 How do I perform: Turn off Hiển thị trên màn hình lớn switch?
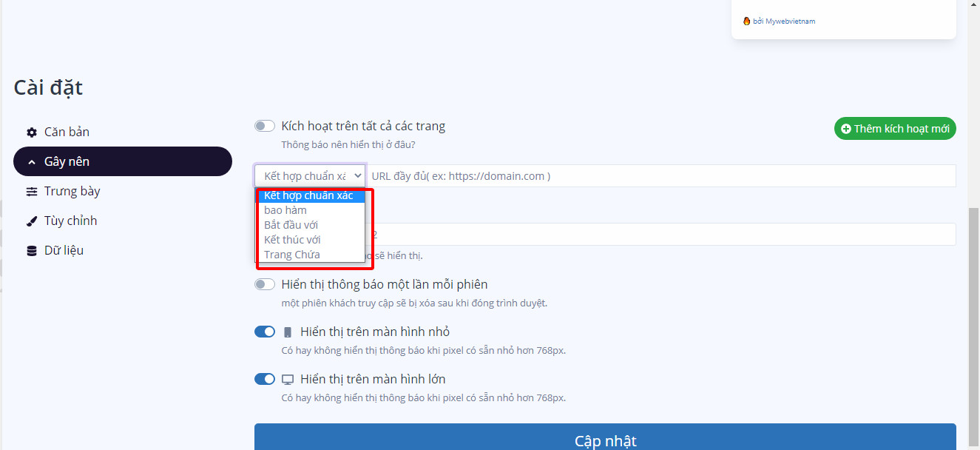click(265, 380)
